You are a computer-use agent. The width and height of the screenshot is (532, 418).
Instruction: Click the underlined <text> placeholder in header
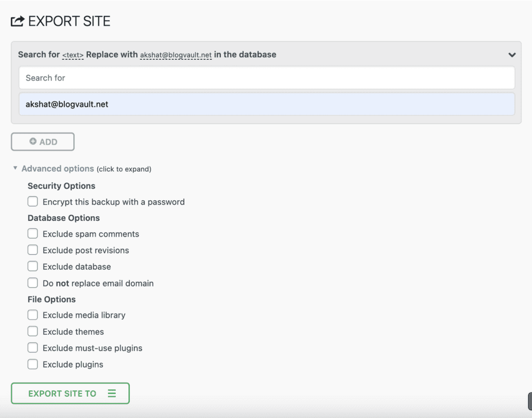click(73, 55)
